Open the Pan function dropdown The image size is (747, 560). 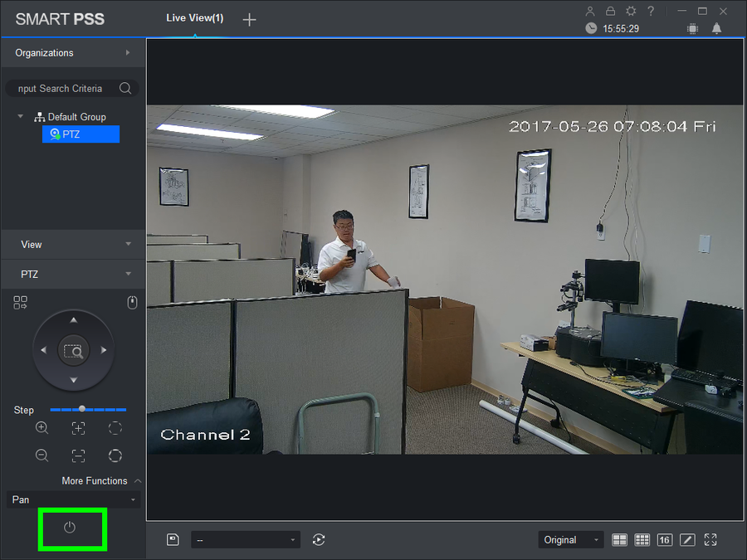73,499
